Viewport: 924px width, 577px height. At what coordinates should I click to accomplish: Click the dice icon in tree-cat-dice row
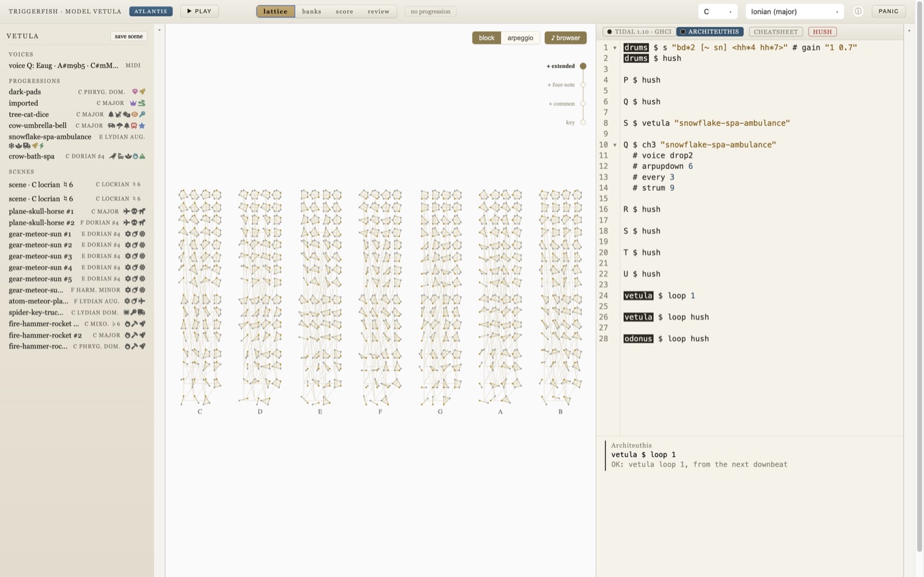pos(126,114)
